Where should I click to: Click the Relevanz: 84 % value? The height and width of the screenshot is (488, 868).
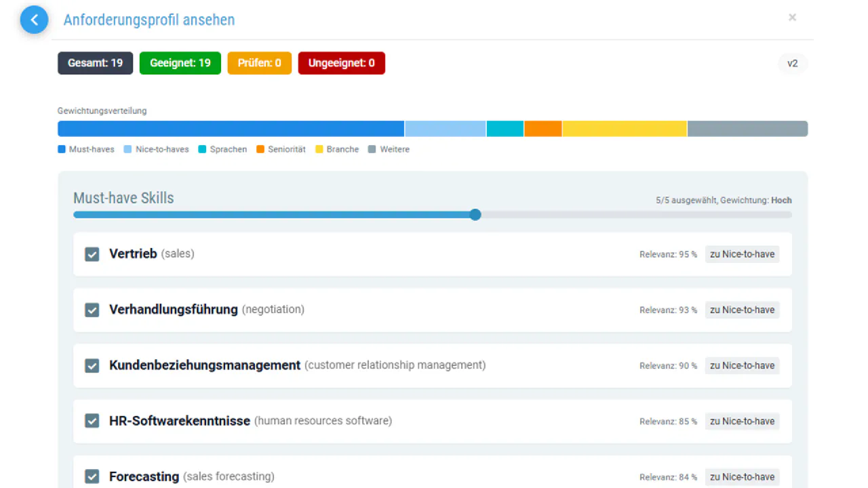pyautogui.click(x=668, y=477)
